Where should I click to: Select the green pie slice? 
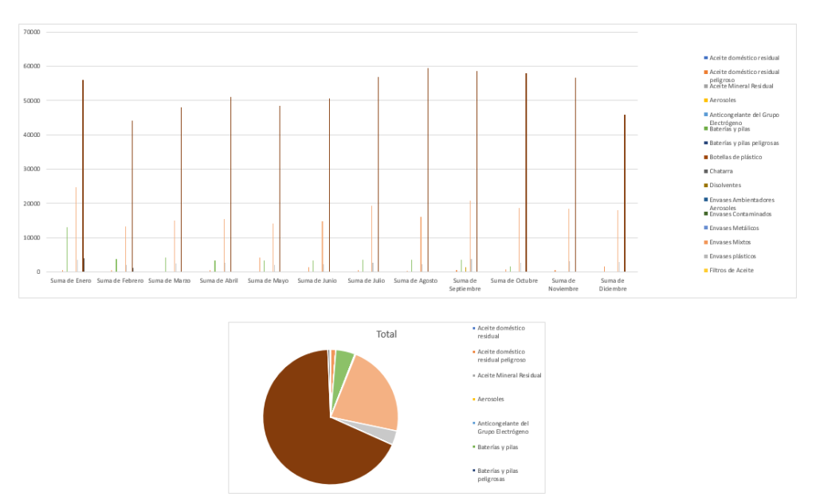(x=343, y=364)
